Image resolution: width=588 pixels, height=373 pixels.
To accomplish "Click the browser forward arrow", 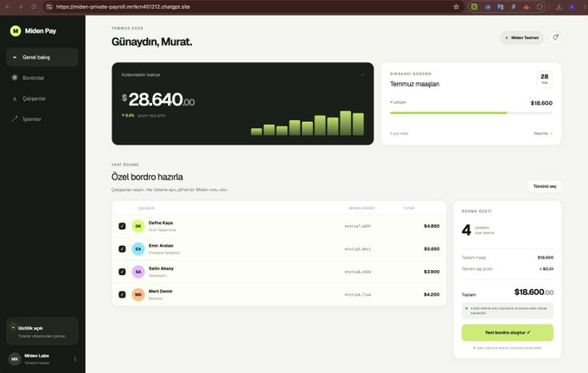I will click(21, 7).
